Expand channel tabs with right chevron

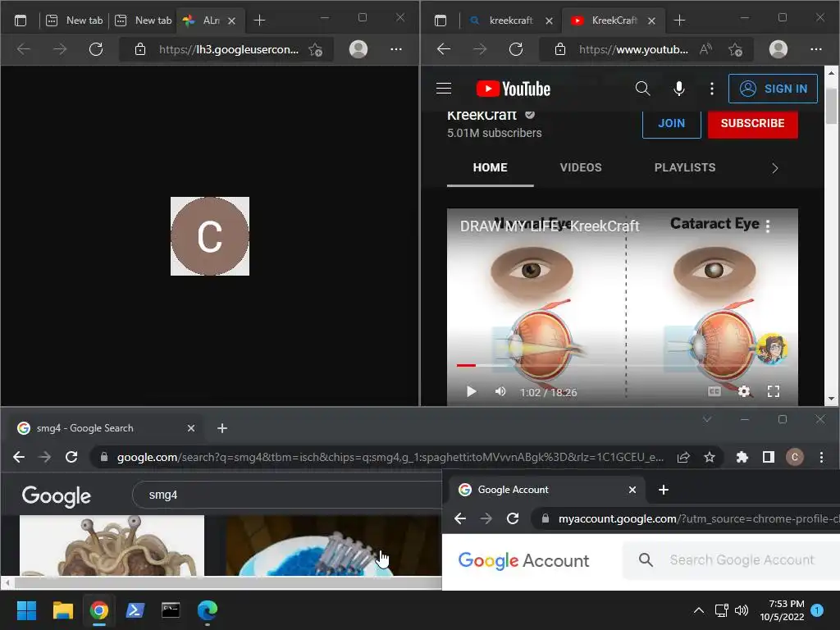774,168
